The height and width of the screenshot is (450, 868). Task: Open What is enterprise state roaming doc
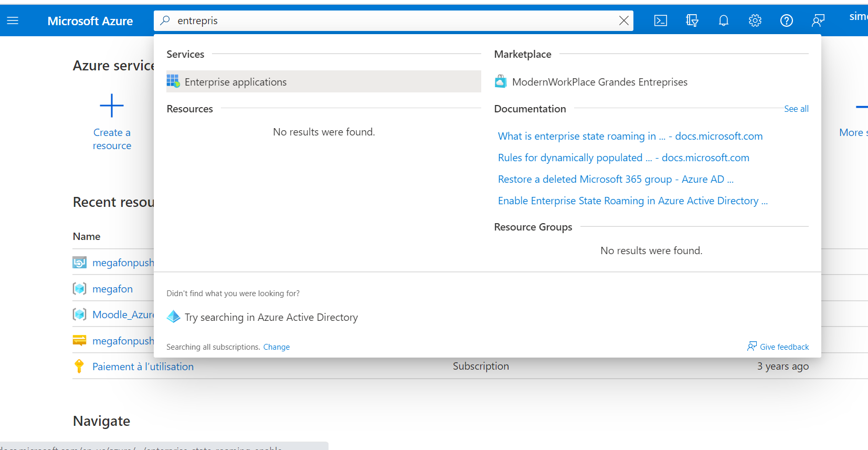click(630, 136)
